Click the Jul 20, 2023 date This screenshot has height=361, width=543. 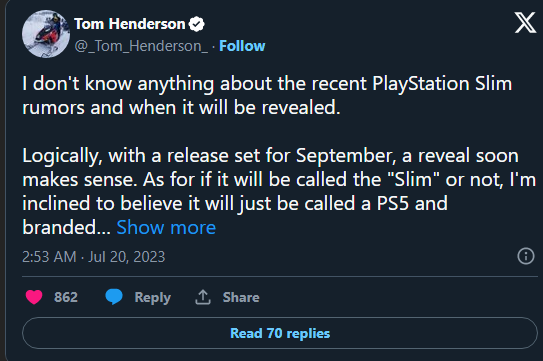127,257
